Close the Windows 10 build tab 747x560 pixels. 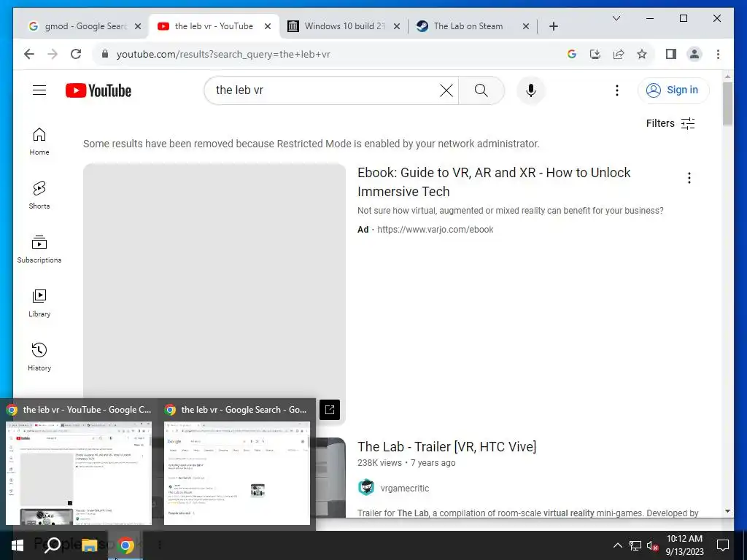click(396, 26)
